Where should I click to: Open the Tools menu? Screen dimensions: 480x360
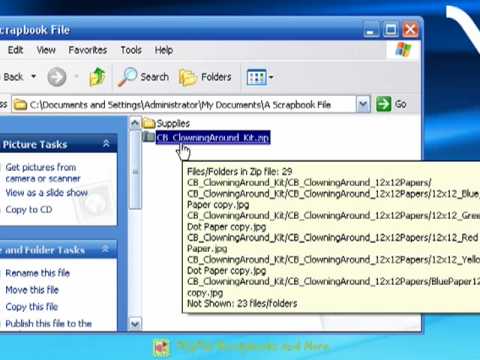point(131,50)
